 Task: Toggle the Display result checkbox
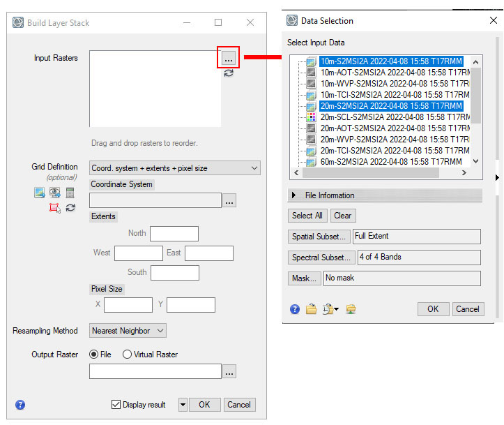[x=116, y=405]
